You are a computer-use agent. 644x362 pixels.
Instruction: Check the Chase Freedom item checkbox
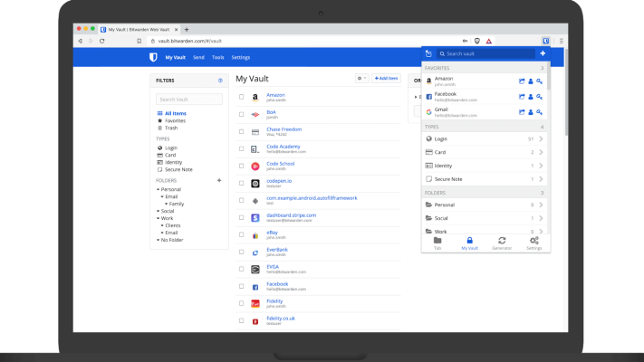click(x=242, y=131)
